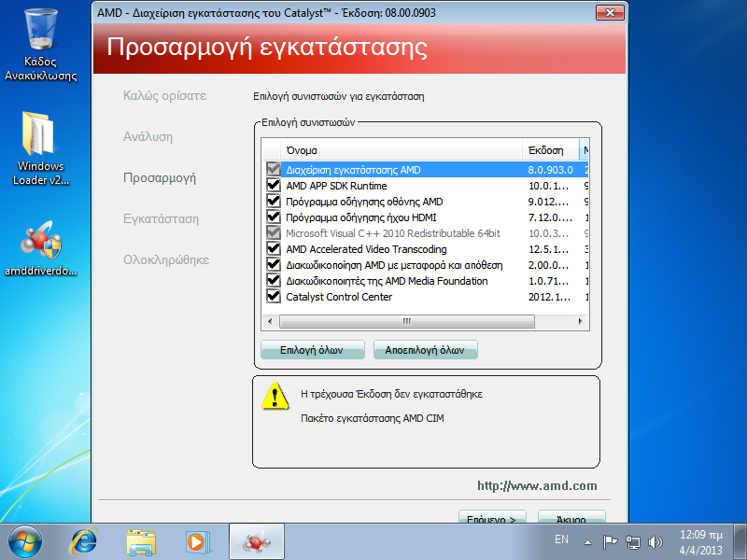
Task: Click the horizontal scrollbar thumb
Action: pos(407,321)
